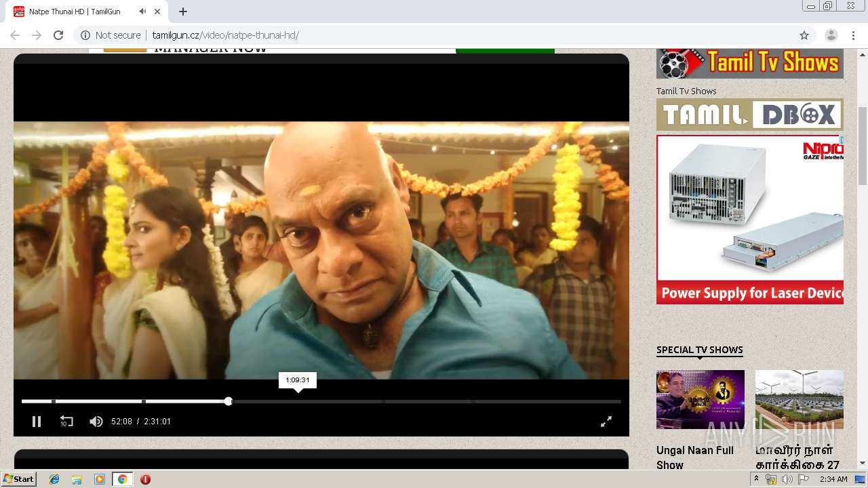Open File Explorer from taskbar
Viewport: 868px width, 488px height.
click(x=77, y=479)
